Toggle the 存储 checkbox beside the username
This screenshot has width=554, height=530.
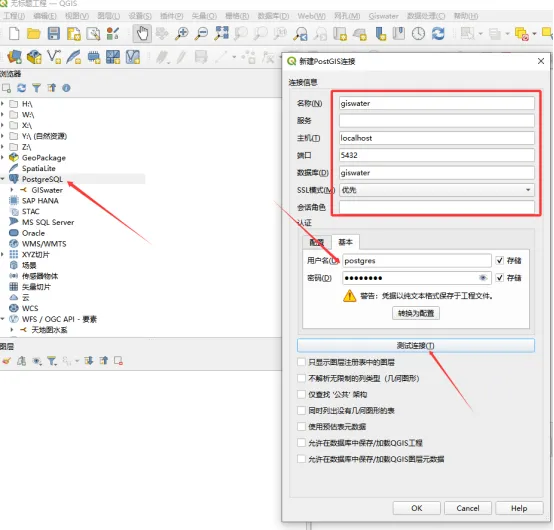coord(499,261)
